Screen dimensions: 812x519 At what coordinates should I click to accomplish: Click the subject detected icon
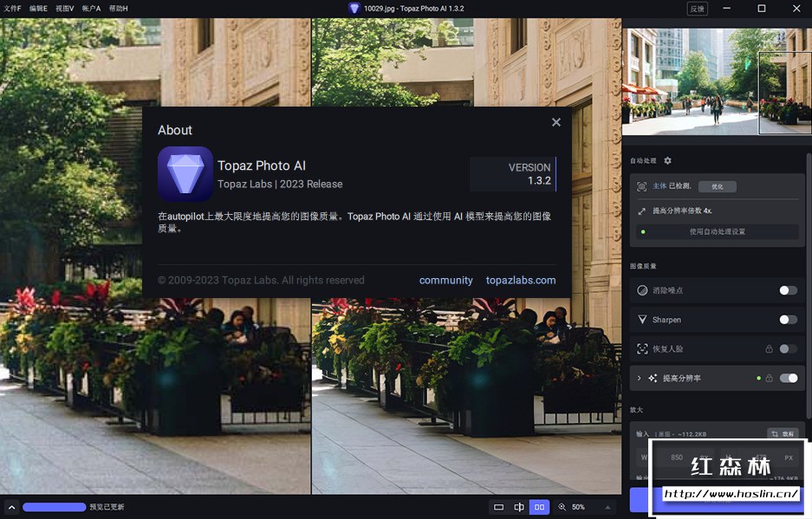641,186
